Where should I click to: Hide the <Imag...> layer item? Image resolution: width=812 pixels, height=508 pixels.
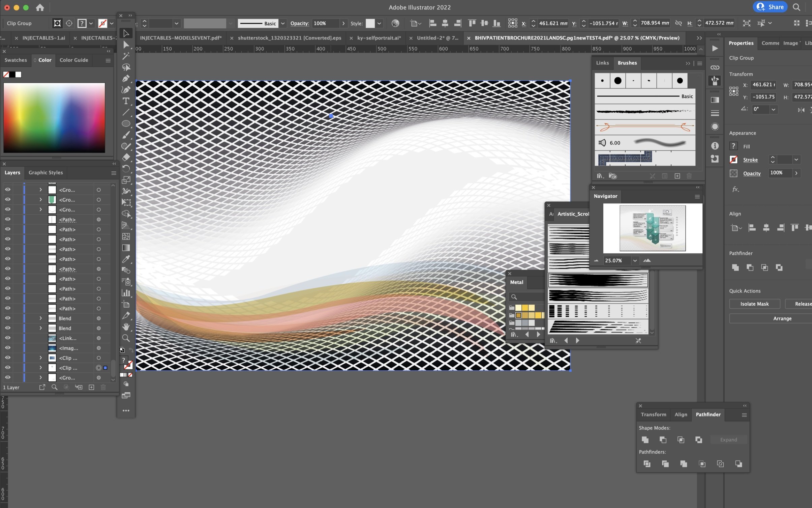point(7,348)
